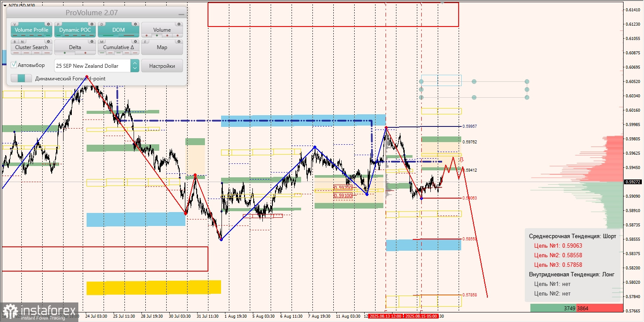The image size is (644, 322).
Task: Open Cluster Search gear settings
Action: 48,41
